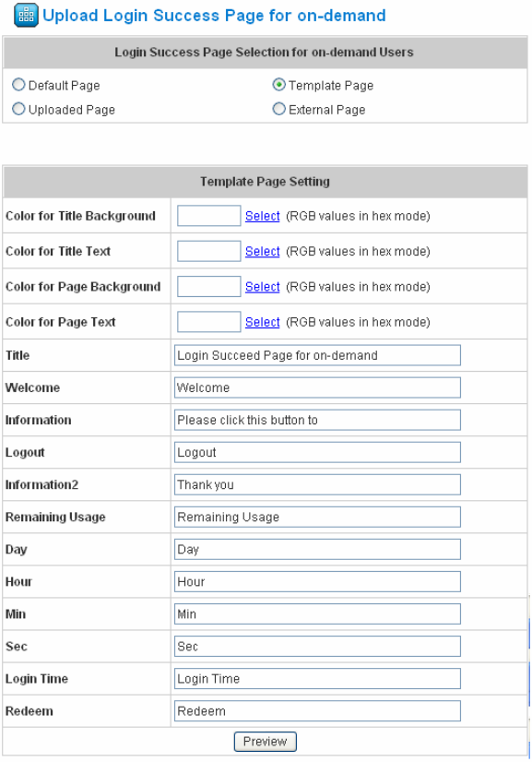
Task: Select the Default Page radio option
Action: [18, 85]
